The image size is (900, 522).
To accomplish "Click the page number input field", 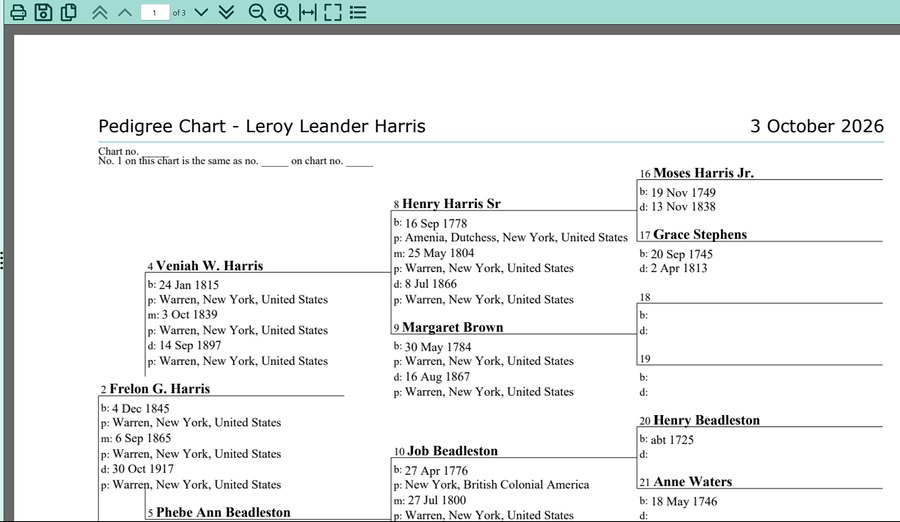I will [154, 12].
